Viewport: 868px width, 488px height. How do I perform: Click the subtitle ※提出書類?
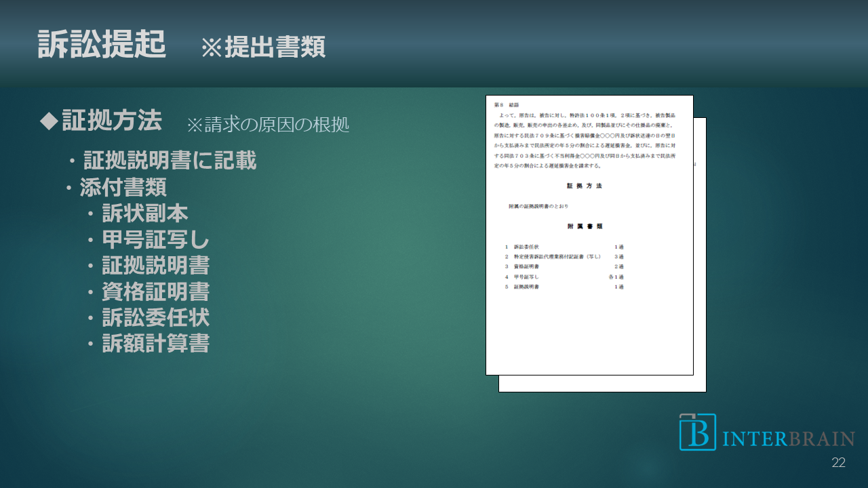263,47
